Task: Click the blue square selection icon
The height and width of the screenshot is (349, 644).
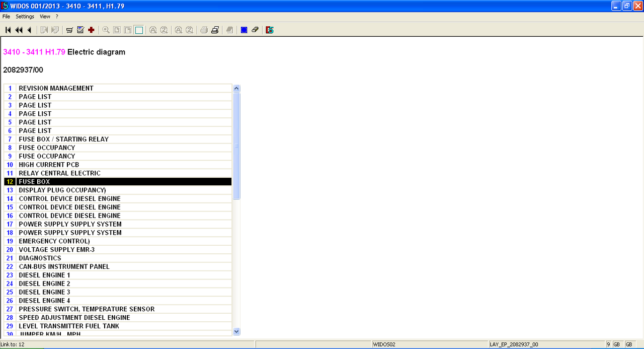Action: point(244,30)
